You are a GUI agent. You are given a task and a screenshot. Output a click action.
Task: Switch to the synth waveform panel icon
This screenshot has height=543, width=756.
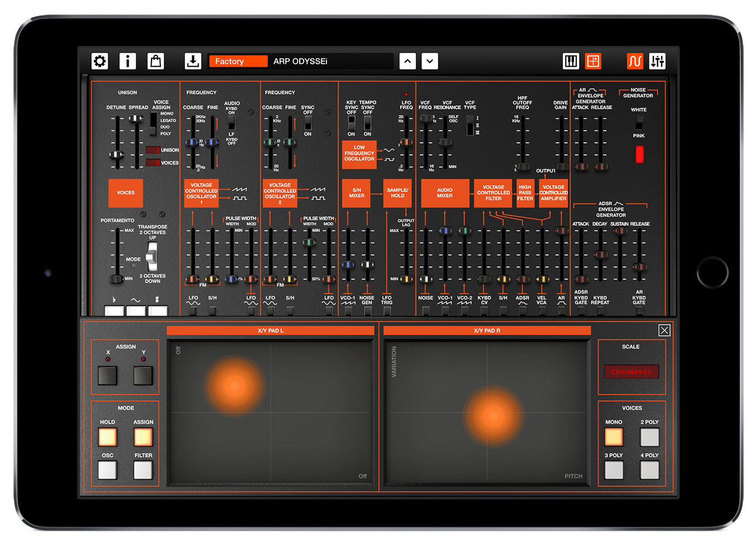(635, 61)
